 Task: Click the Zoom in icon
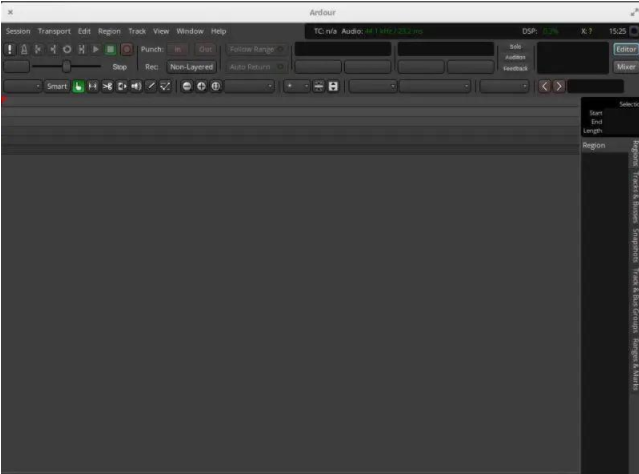(201, 86)
